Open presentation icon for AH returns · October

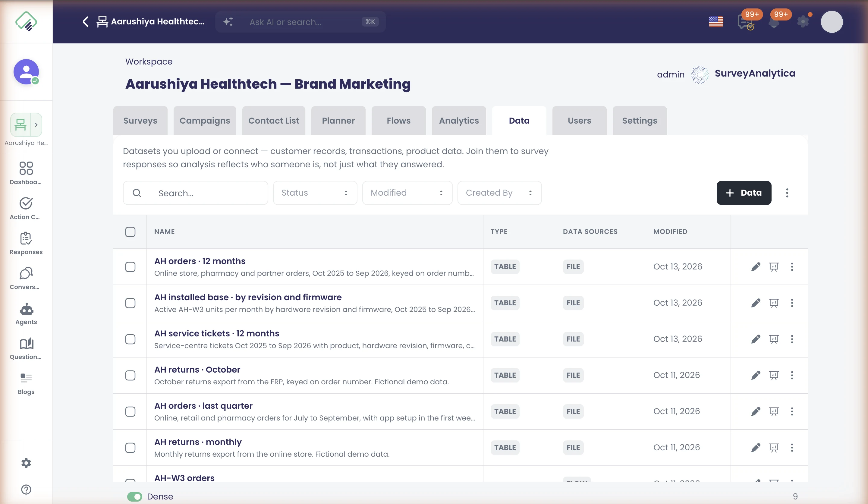(x=774, y=375)
